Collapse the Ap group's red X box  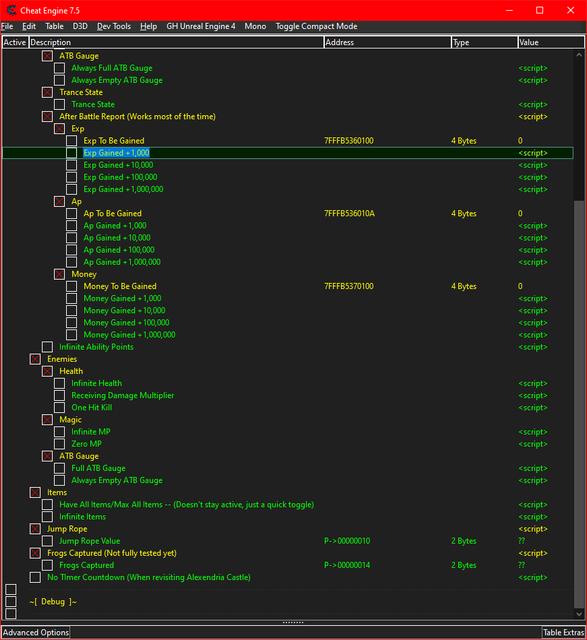60,202
